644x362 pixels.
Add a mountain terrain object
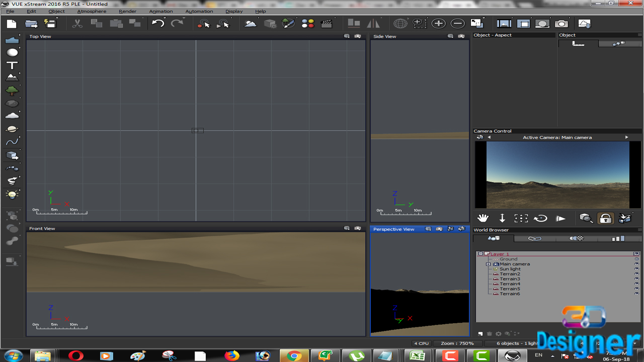12,77
